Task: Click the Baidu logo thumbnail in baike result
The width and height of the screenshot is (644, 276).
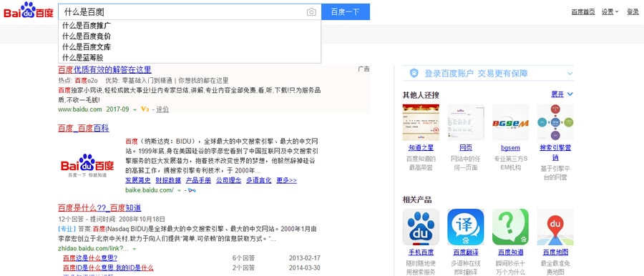Action: 87,165
